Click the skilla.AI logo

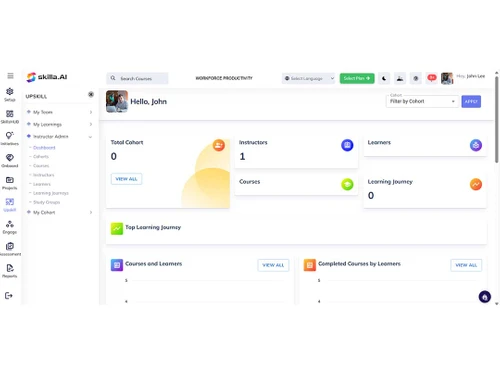(x=47, y=77)
